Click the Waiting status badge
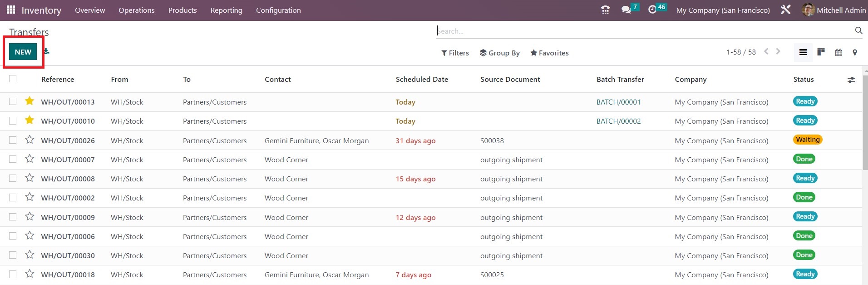868x285 pixels. pyautogui.click(x=808, y=140)
